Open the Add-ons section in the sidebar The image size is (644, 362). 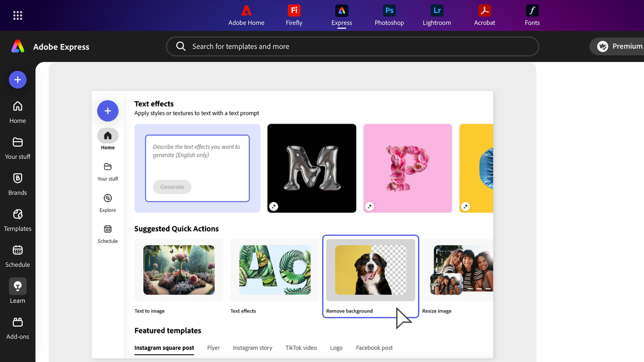pos(17,328)
